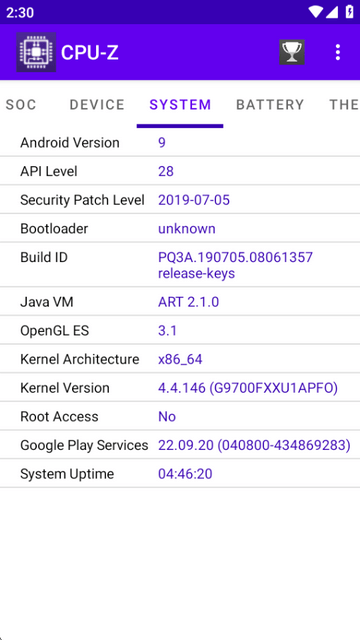This screenshot has height=640, width=360.
Task: Tap the Google Play Services version
Action: coord(254,445)
